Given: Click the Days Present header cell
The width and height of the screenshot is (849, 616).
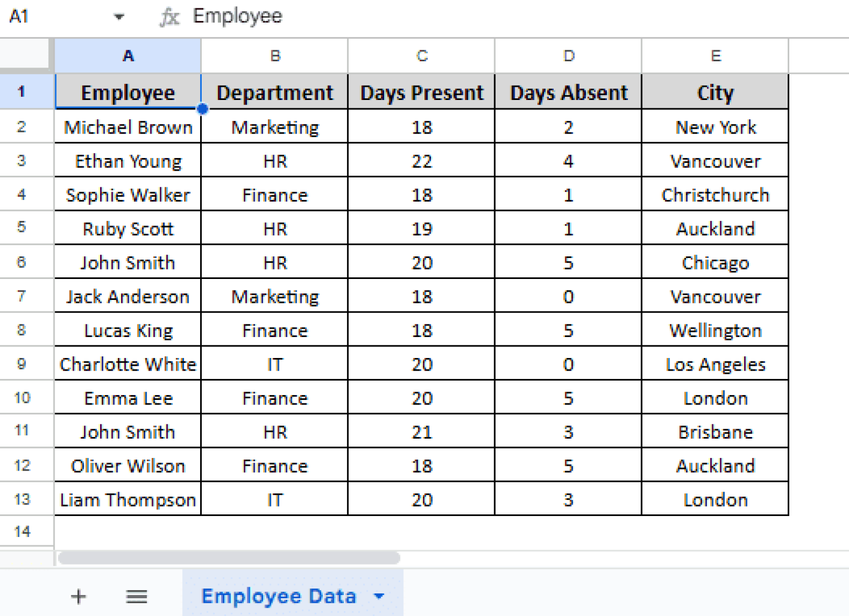Looking at the screenshot, I should click(421, 92).
